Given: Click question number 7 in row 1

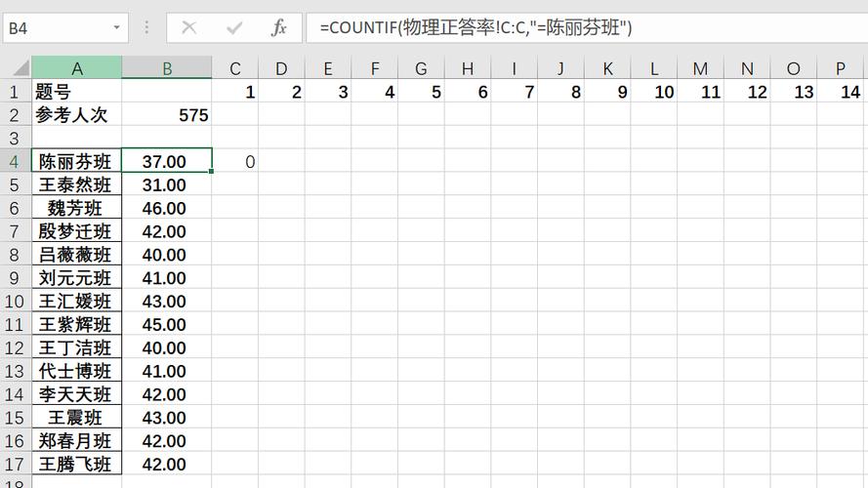Looking at the screenshot, I should pyautogui.click(x=515, y=92).
